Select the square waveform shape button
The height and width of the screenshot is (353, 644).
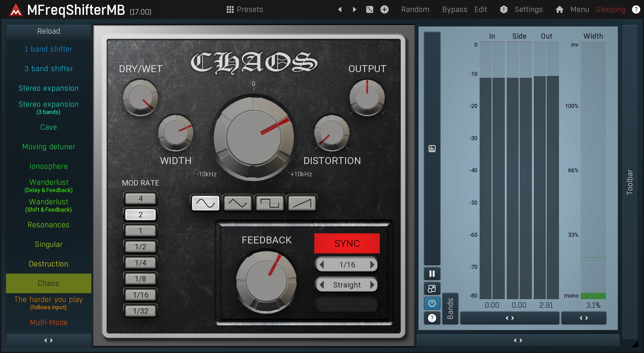[270, 203]
